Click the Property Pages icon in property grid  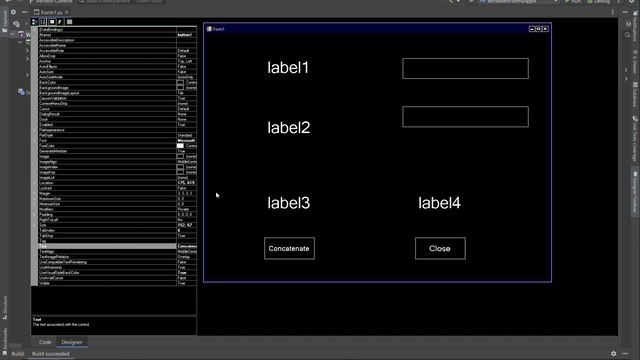pyautogui.click(x=69, y=22)
